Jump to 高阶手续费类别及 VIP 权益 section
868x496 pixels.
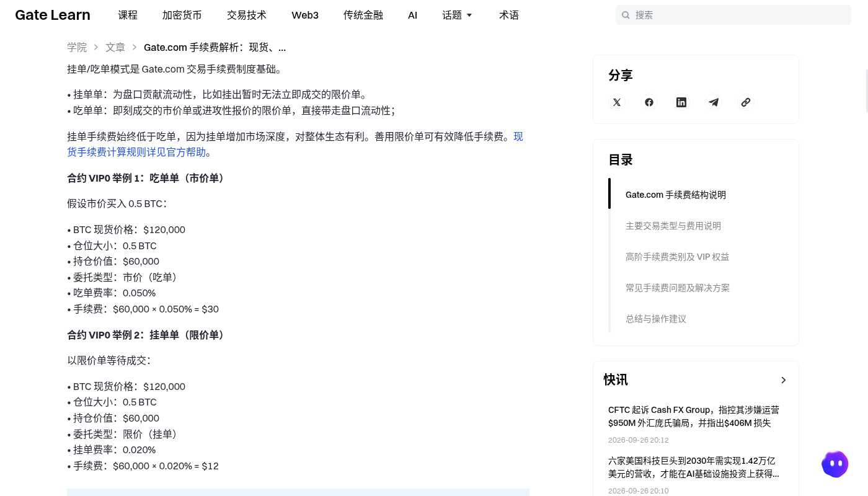coord(678,257)
